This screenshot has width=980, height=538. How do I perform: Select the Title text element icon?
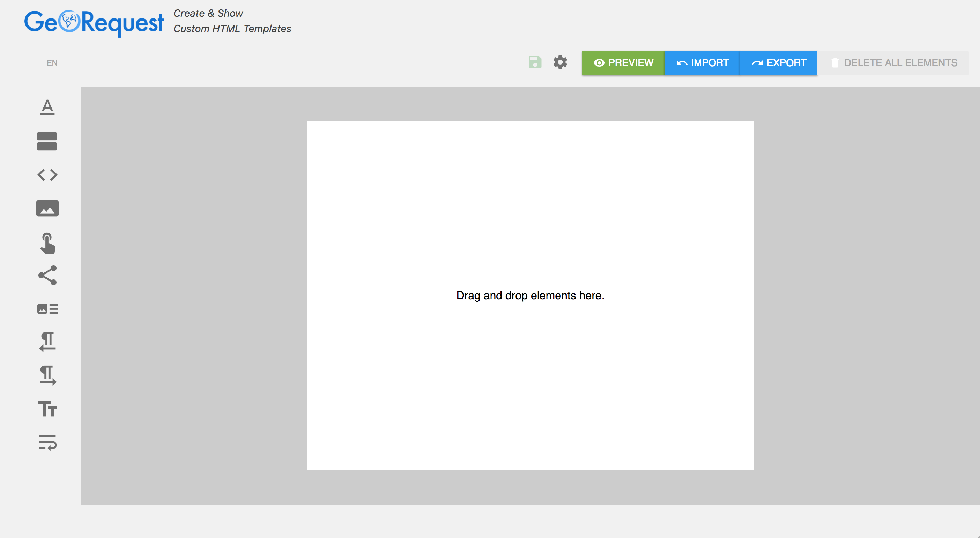[x=47, y=107]
